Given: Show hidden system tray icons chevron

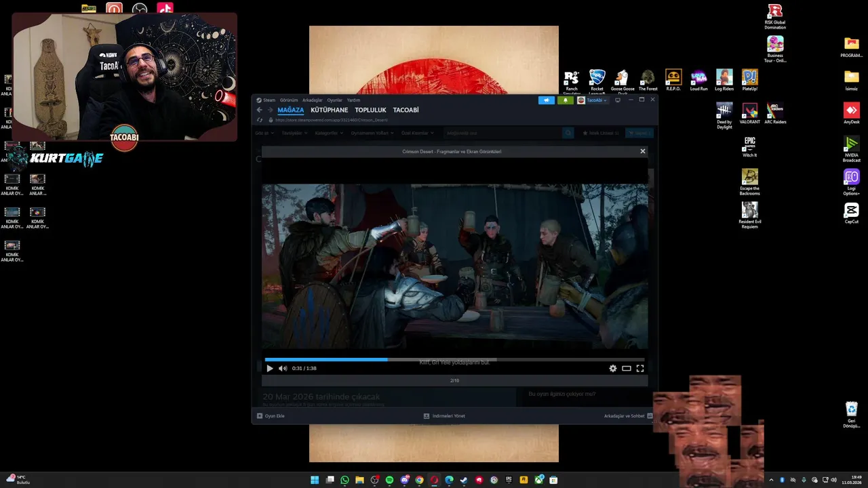Looking at the screenshot, I should pos(770,480).
